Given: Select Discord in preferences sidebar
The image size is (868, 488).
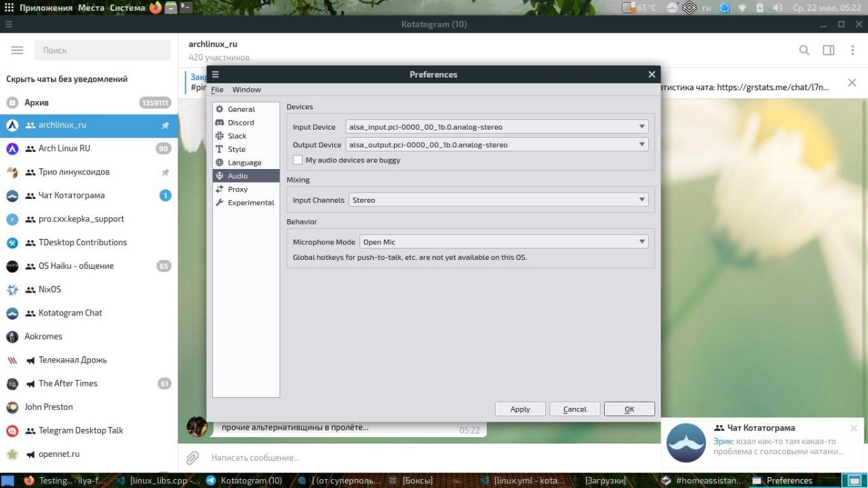Looking at the screenshot, I should (245, 123).
